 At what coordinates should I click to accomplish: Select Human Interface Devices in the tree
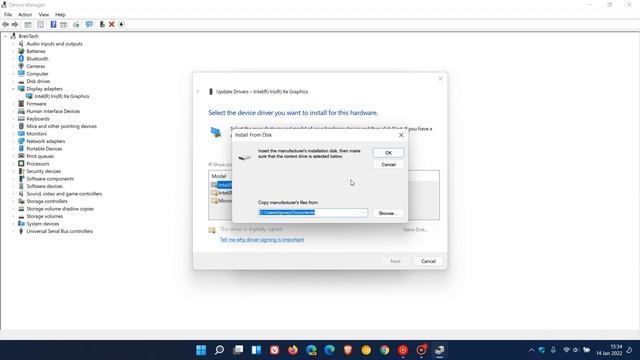tap(53, 111)
